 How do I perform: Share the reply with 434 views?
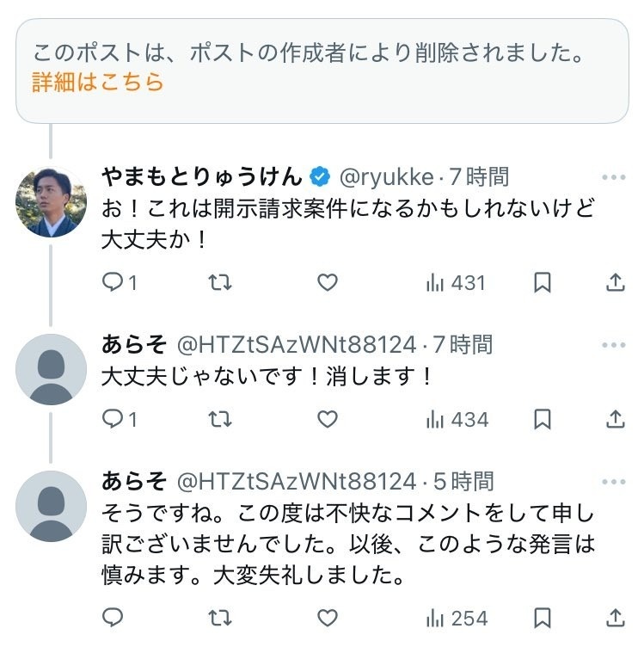(616, 419)
